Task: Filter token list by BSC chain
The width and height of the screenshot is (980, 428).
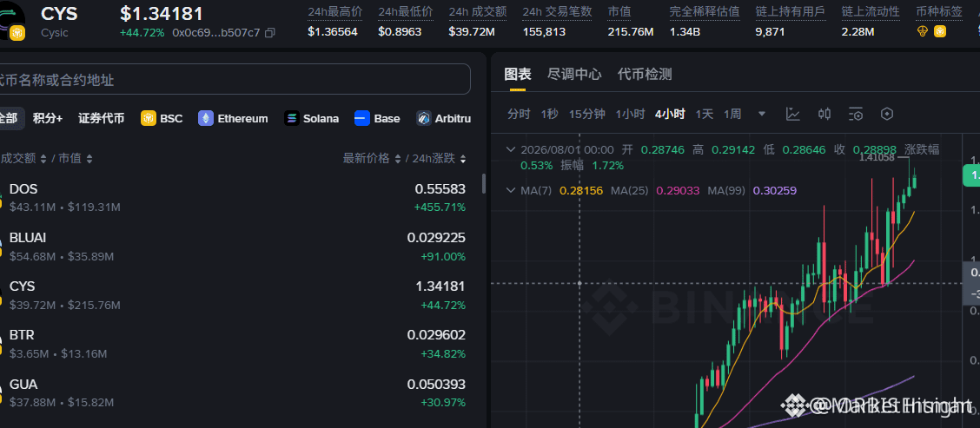Action: click(x=162, y=118)
